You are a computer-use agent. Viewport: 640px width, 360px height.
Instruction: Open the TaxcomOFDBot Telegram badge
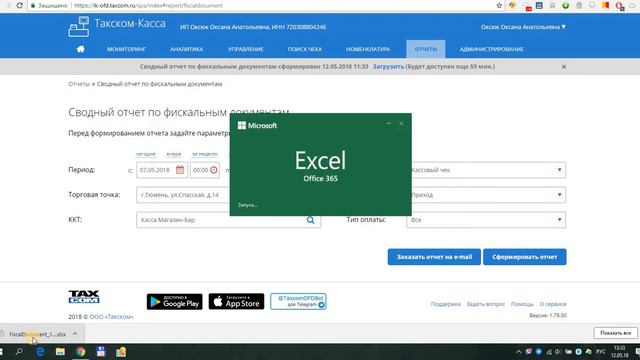(x=298, y=302)
